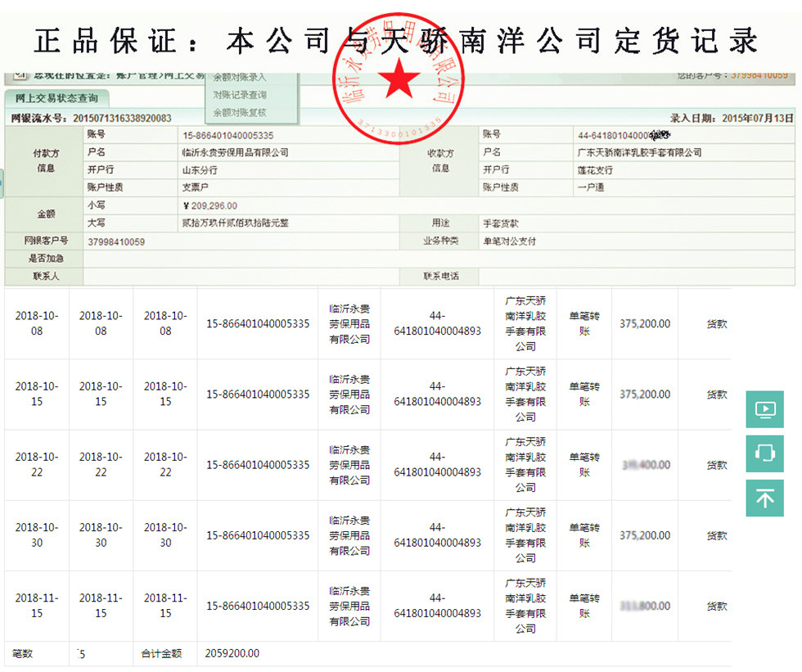Viewport: 802px width, 672px height.
Task: Click the 网银客户号 value 37998410059
Action: (116, 241)
